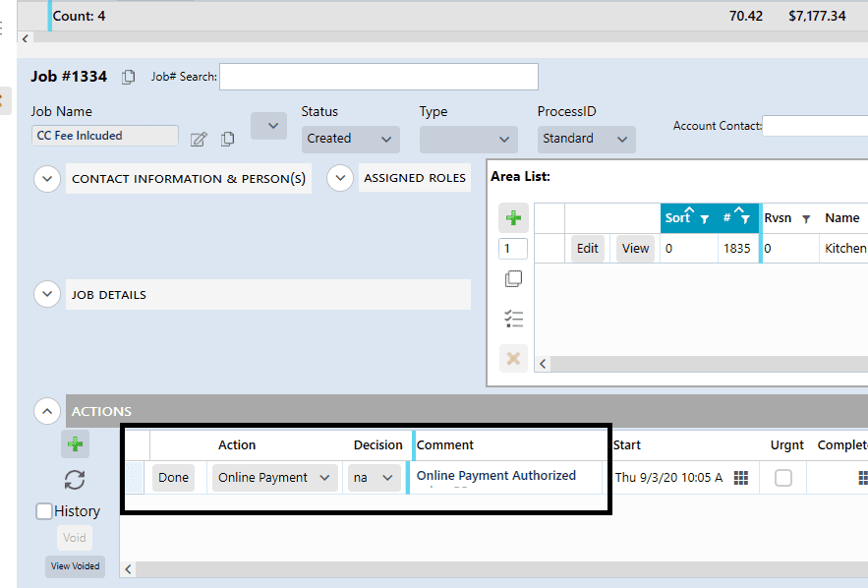Expand the Job Details section
This screenshot has height=588, width=868.
[x=46, y=293]
